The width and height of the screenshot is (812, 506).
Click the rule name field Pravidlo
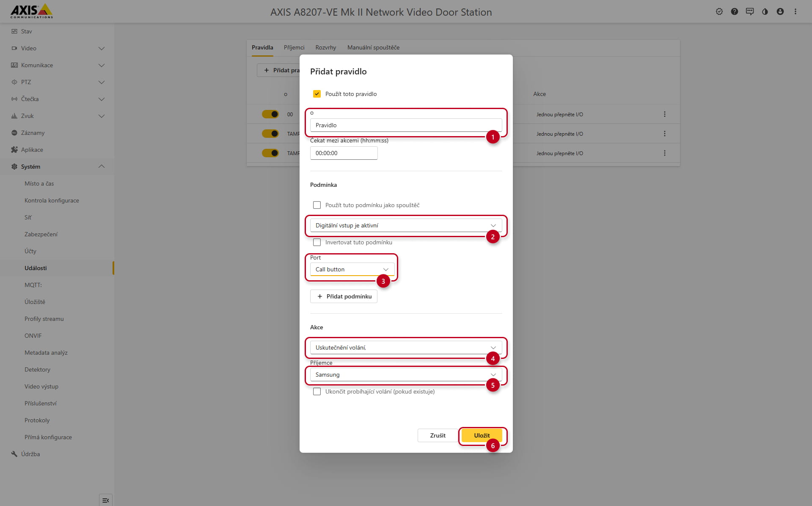click(406, 125)
